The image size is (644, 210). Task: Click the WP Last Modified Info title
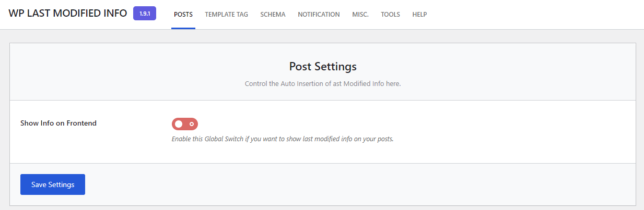68,14
